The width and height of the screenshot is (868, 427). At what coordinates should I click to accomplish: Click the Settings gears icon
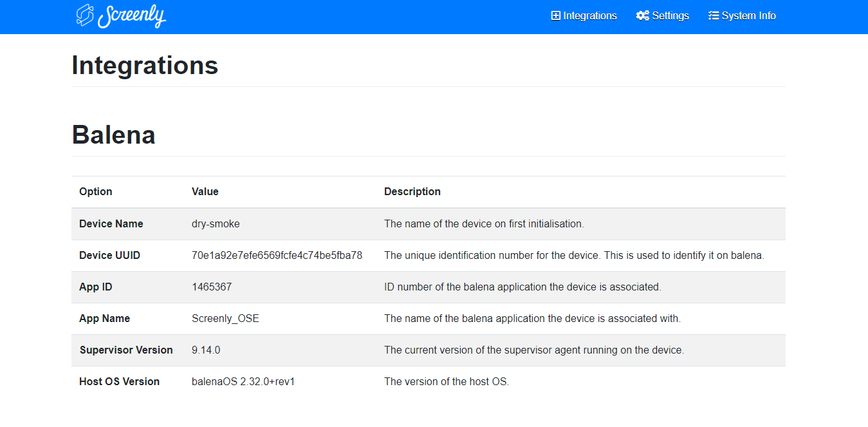[x=642, y=16]
